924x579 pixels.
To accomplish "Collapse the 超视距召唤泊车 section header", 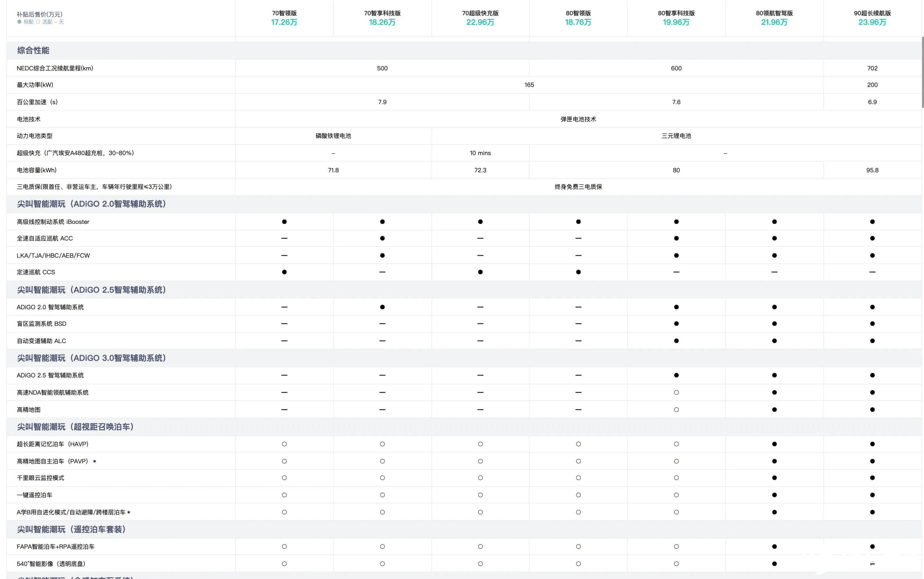I will click(75, 427).
